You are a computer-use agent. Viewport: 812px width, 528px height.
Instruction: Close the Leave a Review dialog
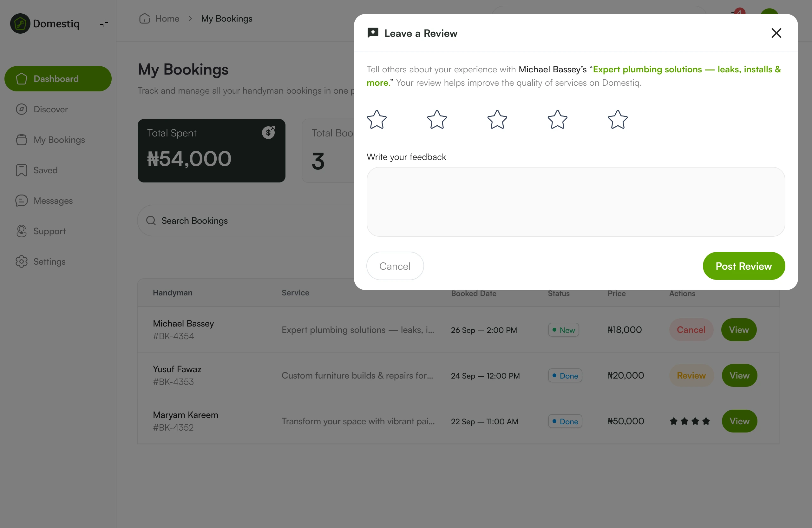776,33
